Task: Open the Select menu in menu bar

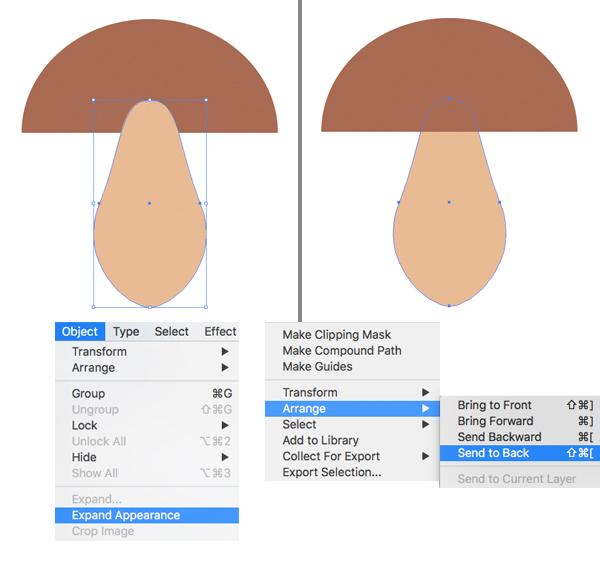Action: [171, 332]
